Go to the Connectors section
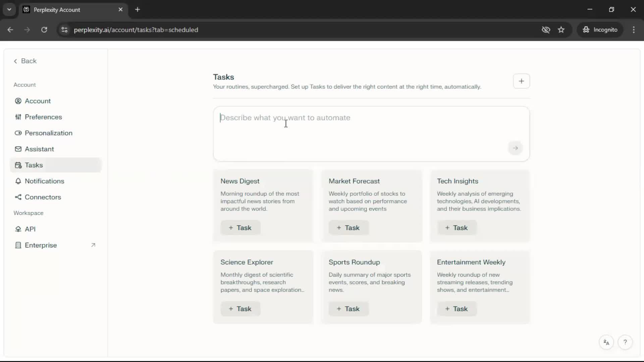 pyautogui.click(x=43, y=197)
